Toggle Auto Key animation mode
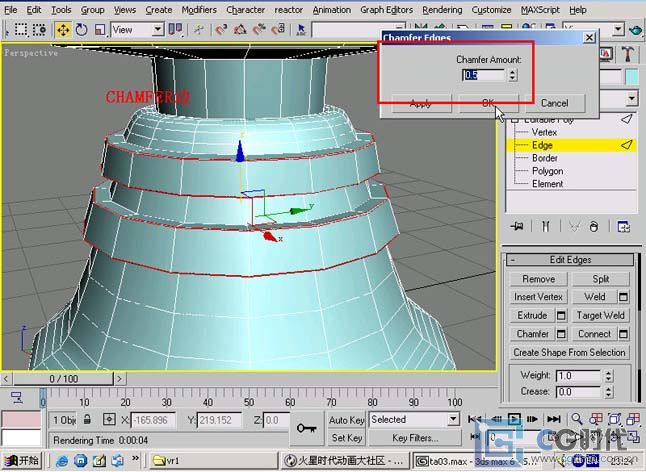Viewport: 646px width, 472px height. click(346, 420)
